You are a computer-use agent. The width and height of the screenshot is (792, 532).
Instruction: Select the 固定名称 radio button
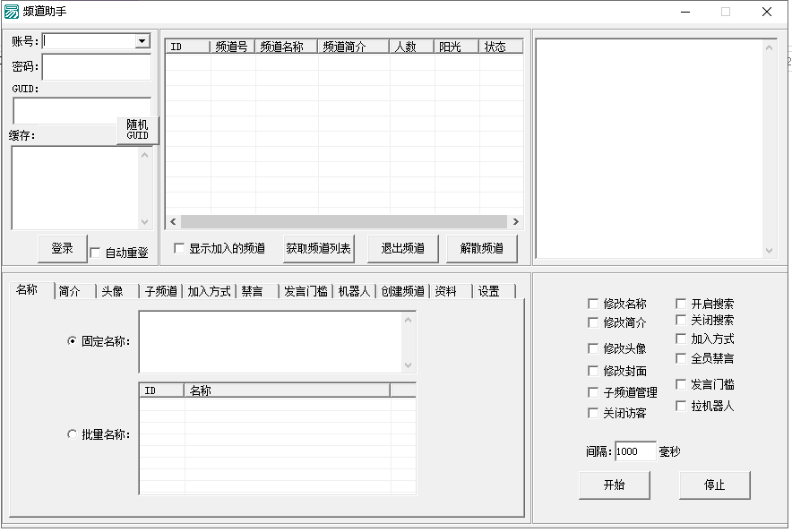pyautogui.click(x=73, y=341)
